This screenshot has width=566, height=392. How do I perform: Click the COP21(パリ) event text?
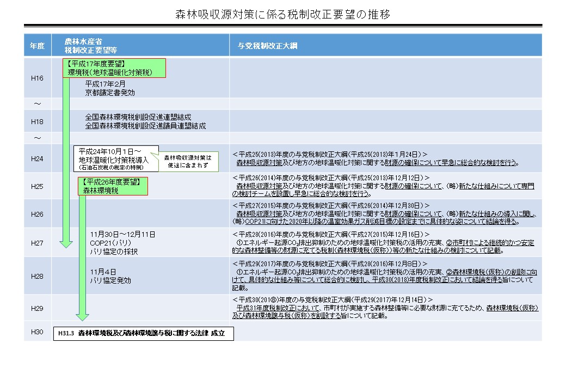112,243
